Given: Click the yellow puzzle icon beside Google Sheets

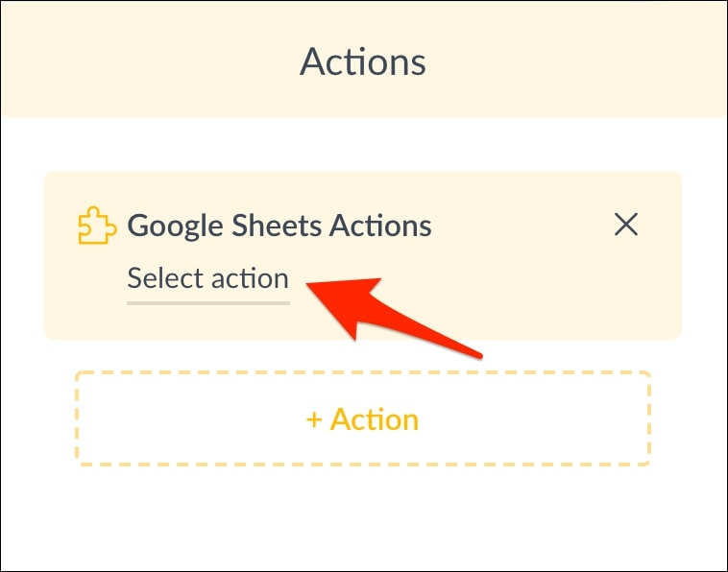Looking at the screenshot, I should tap(97, 226).
